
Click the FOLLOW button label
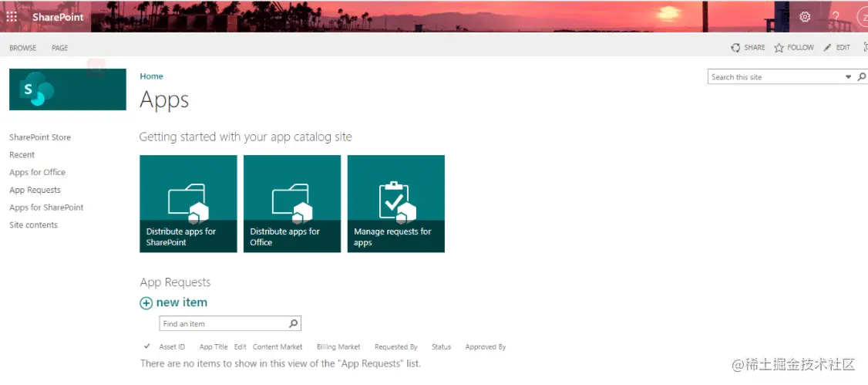click(800, 48)
